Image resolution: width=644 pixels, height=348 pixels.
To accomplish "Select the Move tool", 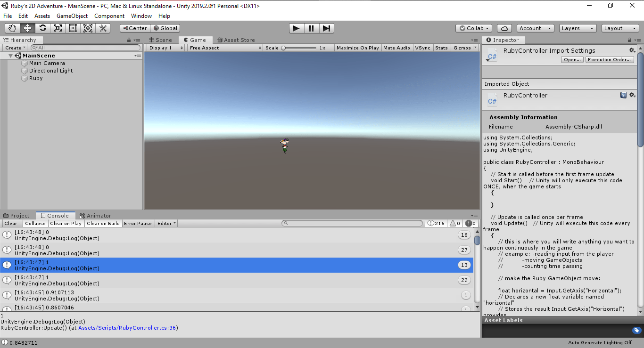I will tap(27, 28).
